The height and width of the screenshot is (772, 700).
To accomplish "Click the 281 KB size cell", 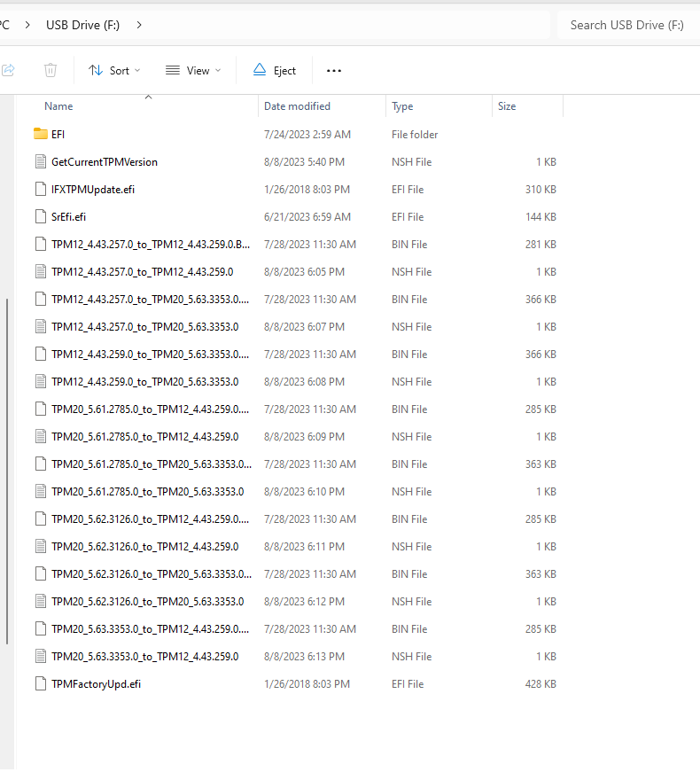I will click(541, 245).
